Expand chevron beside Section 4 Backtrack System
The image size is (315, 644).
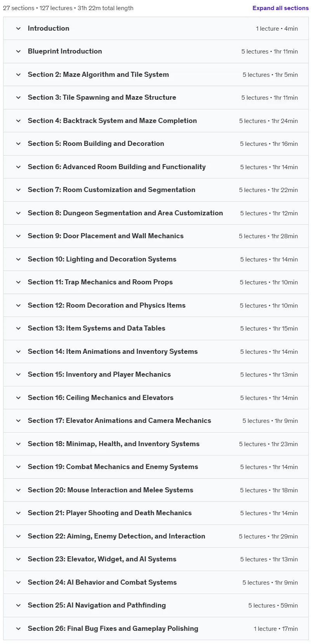point(18,121)
